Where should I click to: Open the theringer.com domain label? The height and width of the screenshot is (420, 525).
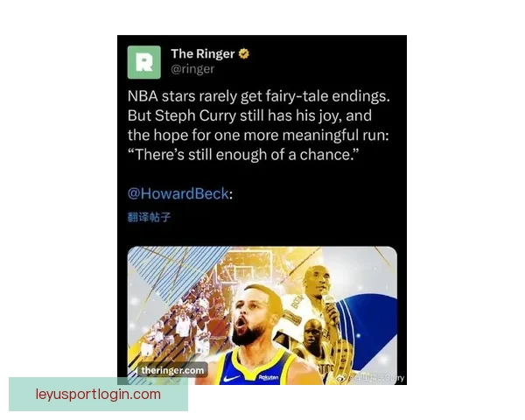[x=172, y=370]
